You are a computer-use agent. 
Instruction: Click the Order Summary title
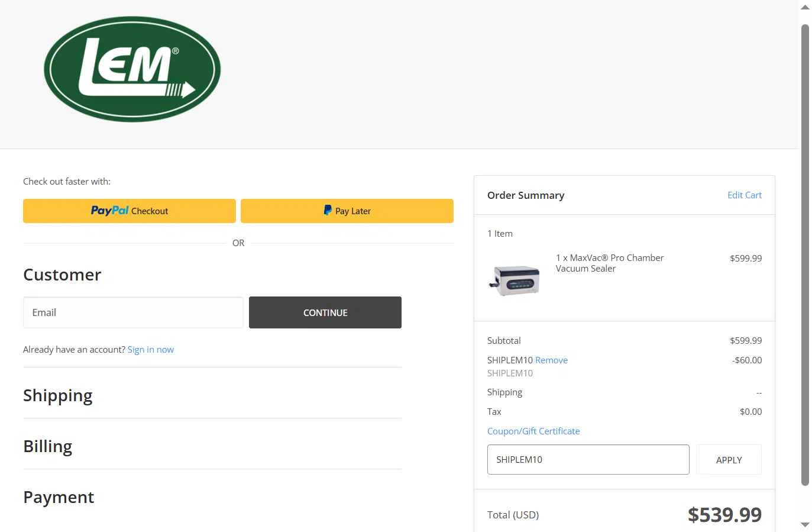pos(526,195)
